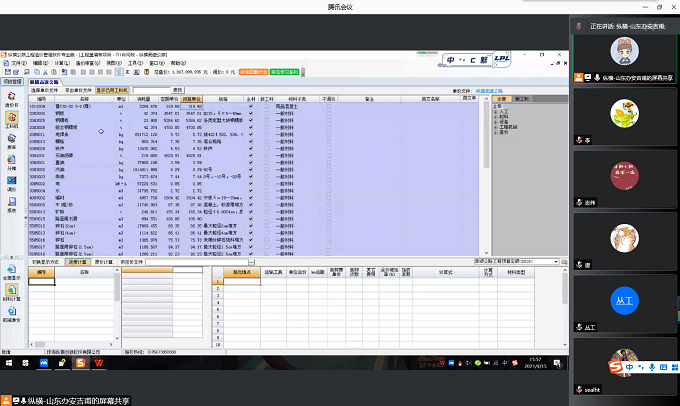
Task: Click the muted microphone icon for 丛工
Action: coord(579,327)
